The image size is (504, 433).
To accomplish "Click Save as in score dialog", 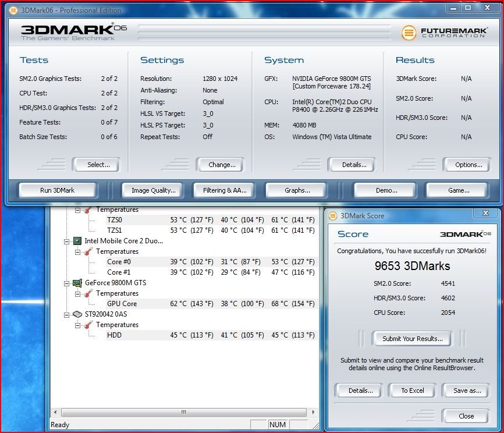I will tap(467, 391).
